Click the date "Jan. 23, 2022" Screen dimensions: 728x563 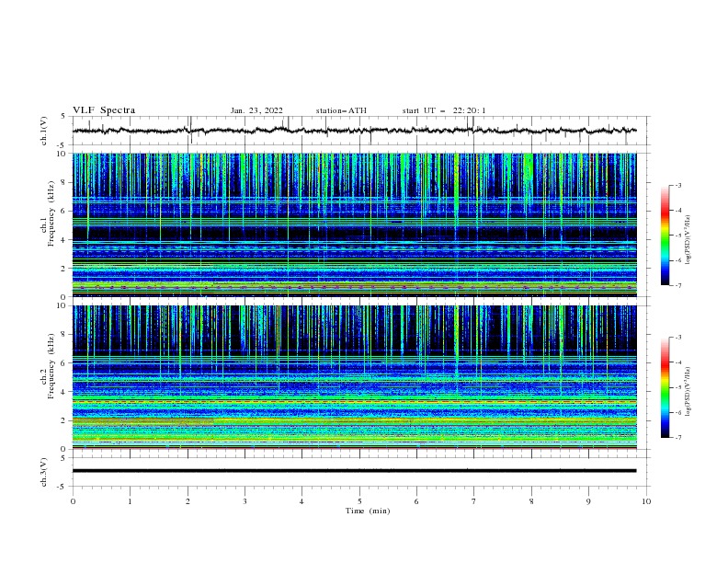tap(256, 110)
